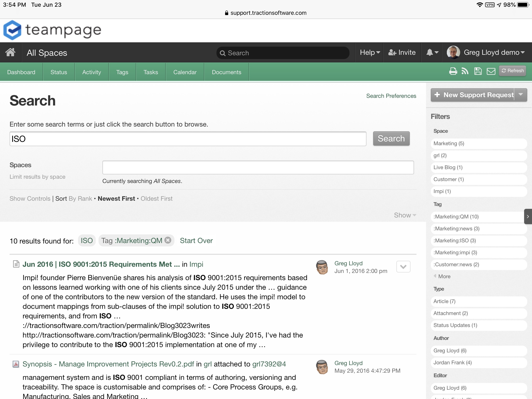Click the side panel collapse arrow tab
The height and width of the screenshot is (399, 532).
tap(528, 216)
